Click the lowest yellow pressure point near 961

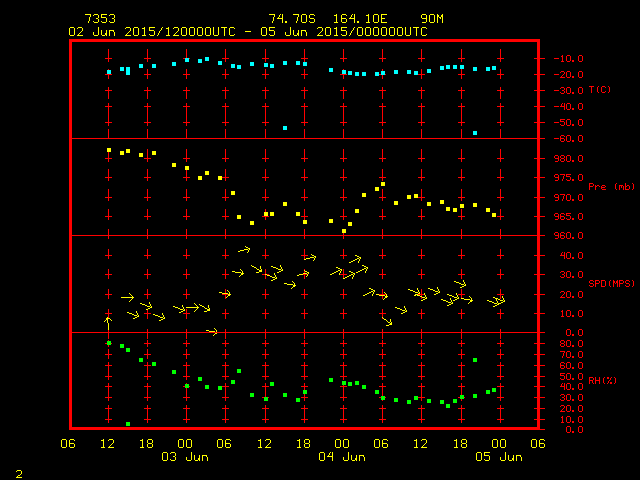pyautogui.click(x=344, y=231)
